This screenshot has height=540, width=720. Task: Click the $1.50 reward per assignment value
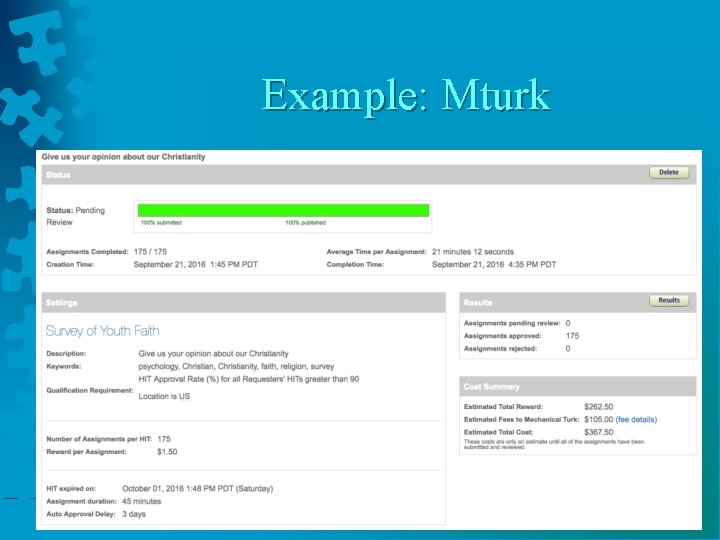tap(167, 452)
